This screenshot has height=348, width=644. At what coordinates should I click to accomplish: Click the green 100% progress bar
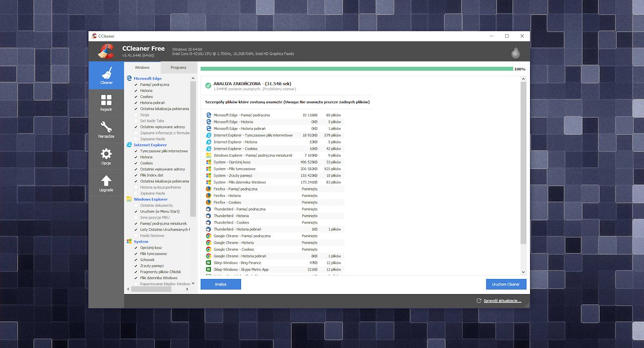[357, 68]
